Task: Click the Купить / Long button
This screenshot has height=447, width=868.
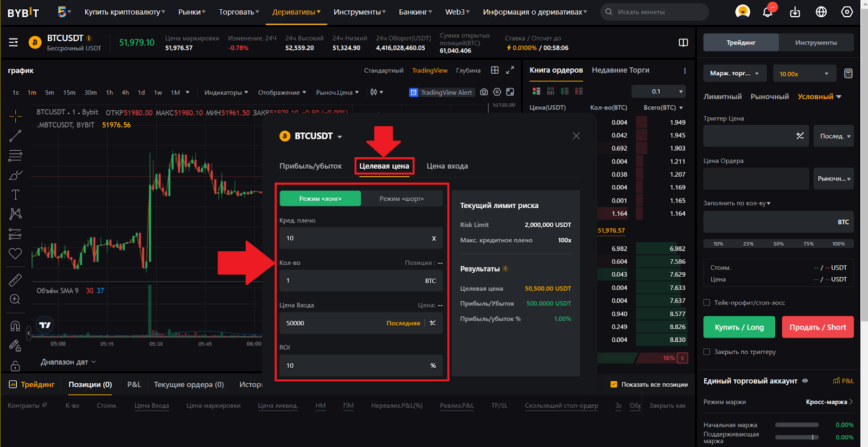Action: (x=739, y=327)
